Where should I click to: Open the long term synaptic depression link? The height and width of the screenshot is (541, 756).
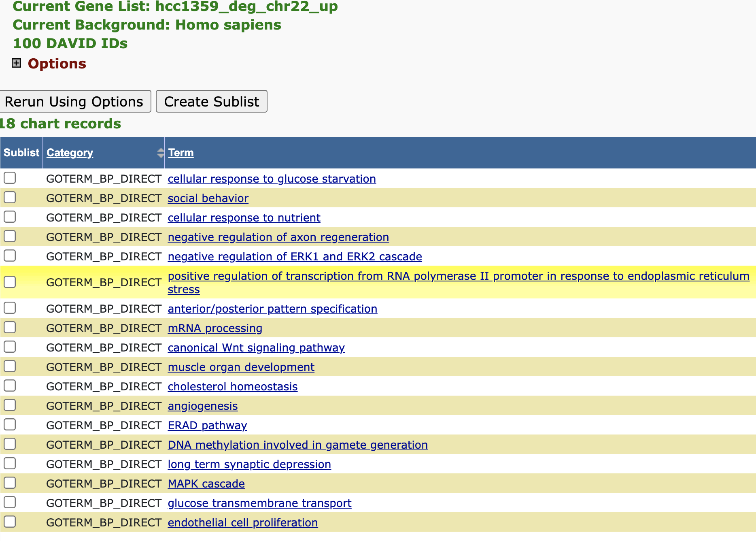(249, 464)
